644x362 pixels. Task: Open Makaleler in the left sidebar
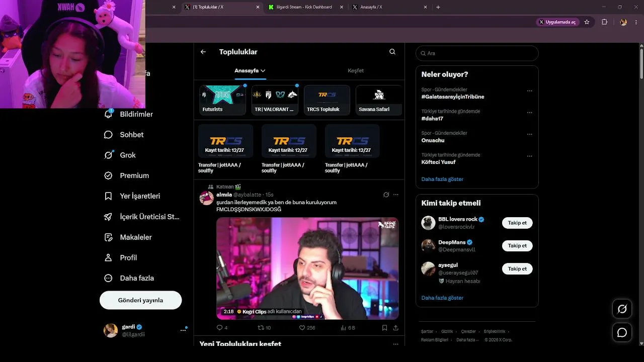pyautogui.click(x=128, y=237)
